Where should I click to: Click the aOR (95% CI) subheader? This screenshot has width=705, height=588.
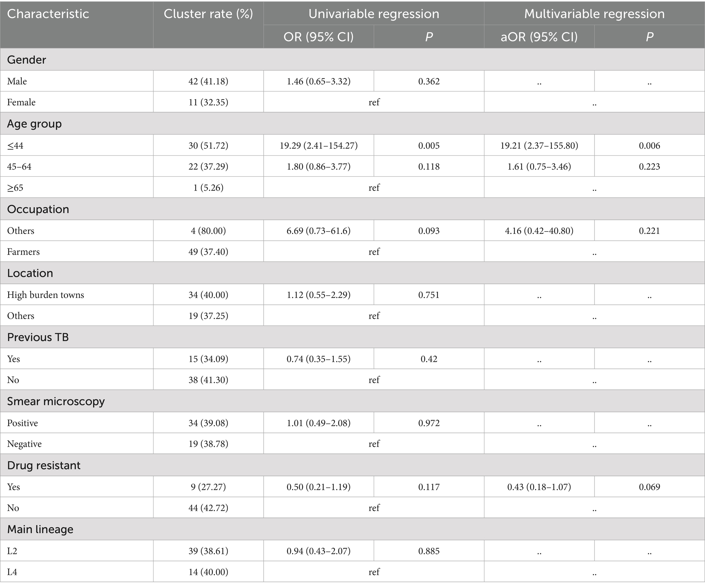point(539,37)
